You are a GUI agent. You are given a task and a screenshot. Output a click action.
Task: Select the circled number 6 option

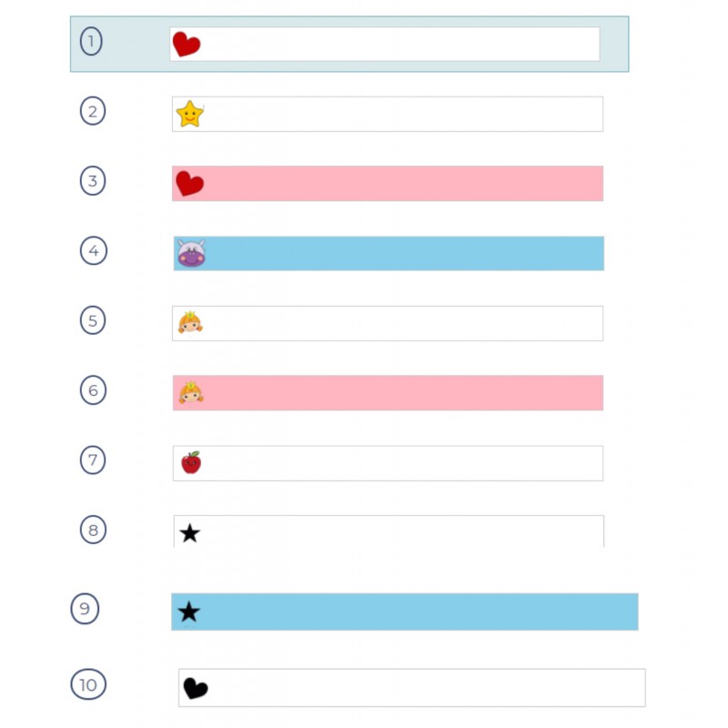pyautogui.click(x=94, y=390)
